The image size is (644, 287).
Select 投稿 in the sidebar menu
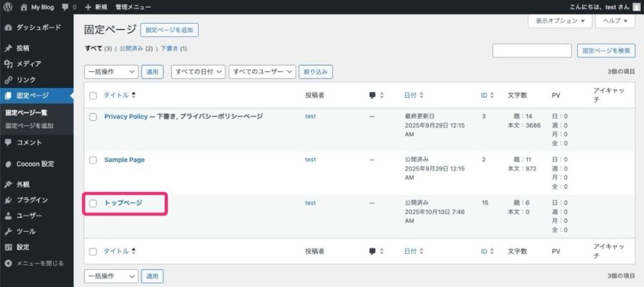[23, 48]
